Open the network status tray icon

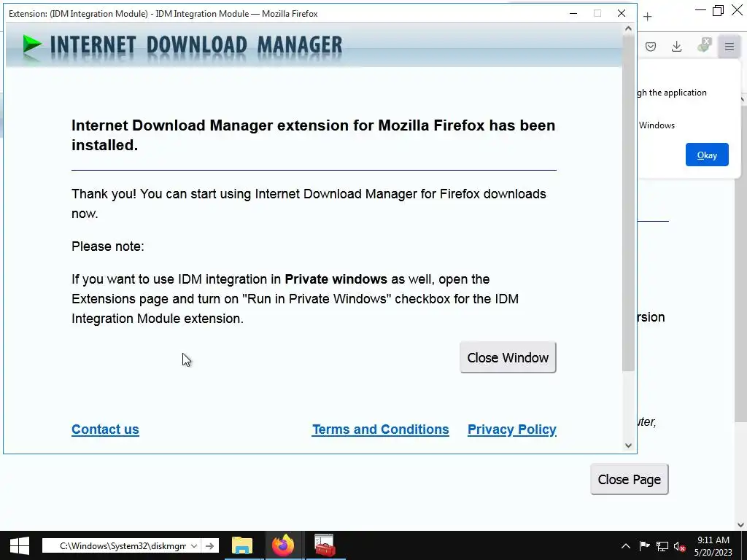point(662,546)
